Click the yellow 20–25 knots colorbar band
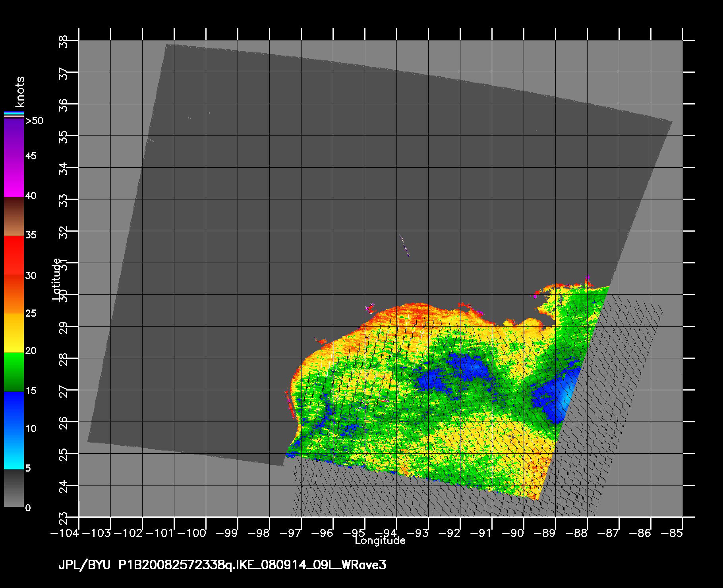Viewport: 723px width, 588px height. coord(14,333)
